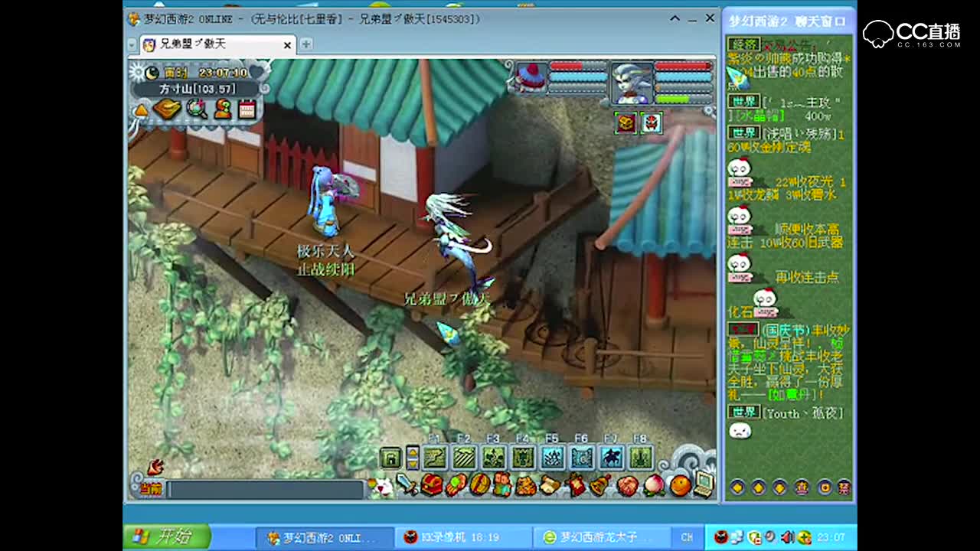
Task: Click the chat channel button left of input
Action: (150, 488)
